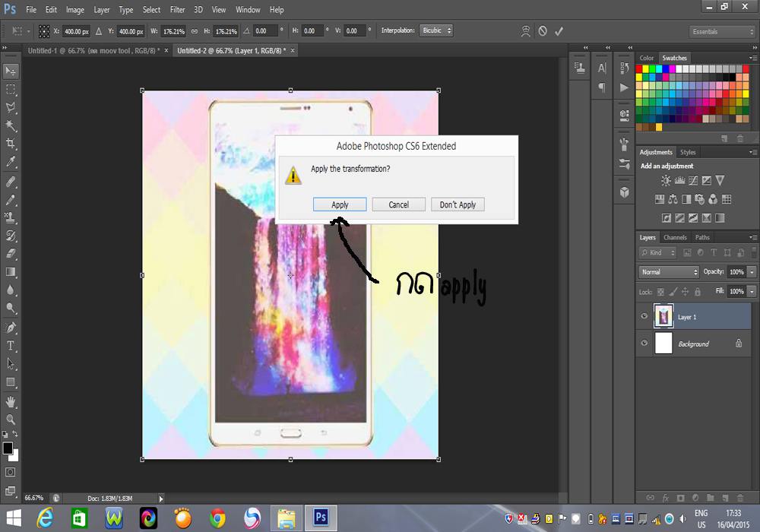This screenshot has width=760, height=532.
Task: Click the cancel transform icon
Action: click(x=543, y=31)
